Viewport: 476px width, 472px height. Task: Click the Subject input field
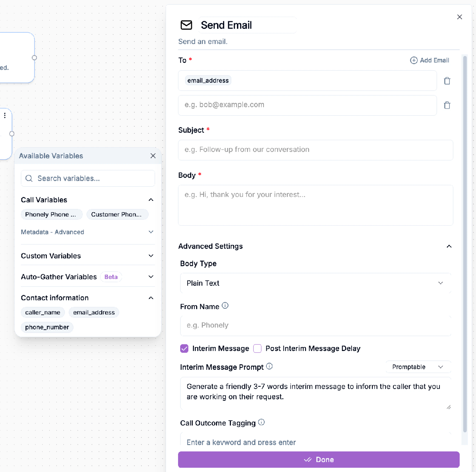[316, 150]
